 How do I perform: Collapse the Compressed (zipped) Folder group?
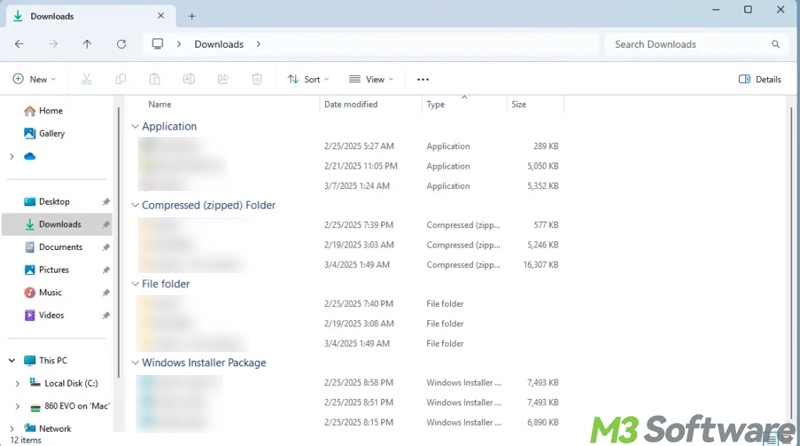tap(135, 205)
